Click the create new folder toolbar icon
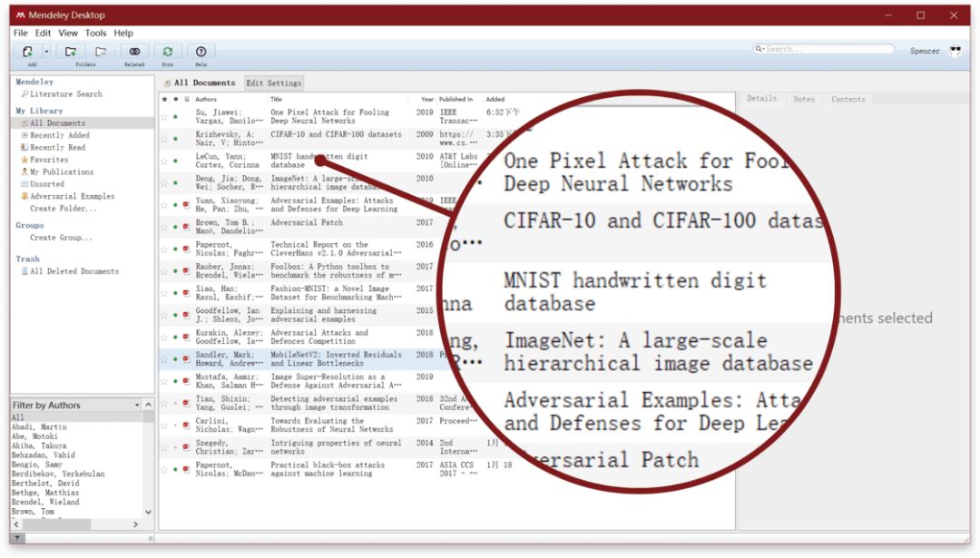The image size is (980, 558). tap(71, 52)
